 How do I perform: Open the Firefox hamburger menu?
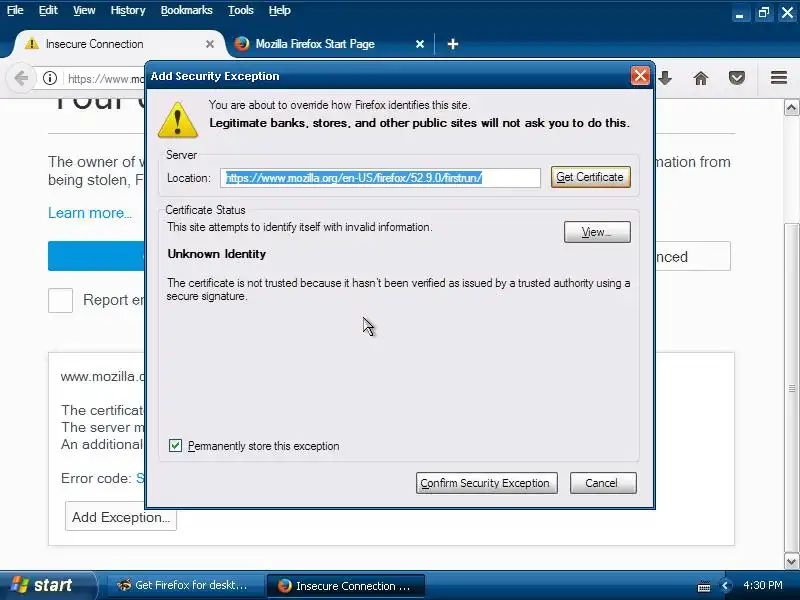click(779, 78)
